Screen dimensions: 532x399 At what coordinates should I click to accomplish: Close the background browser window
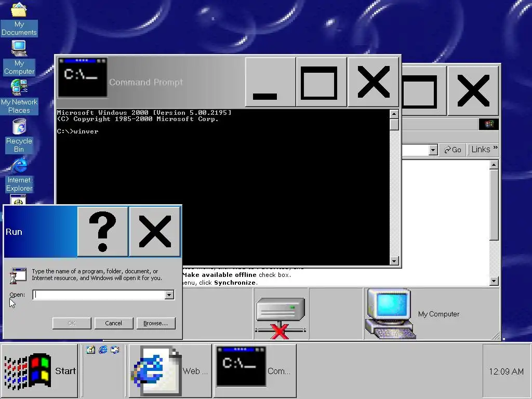pyautogui.click(x=473, y=91)
